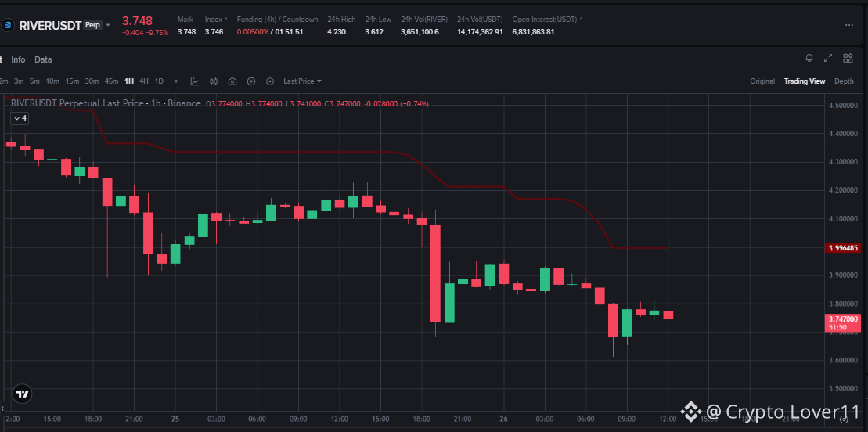Viewport: 868px width, 432px height.
Task: Switch to the Original chart view
Action: [762, 81]
